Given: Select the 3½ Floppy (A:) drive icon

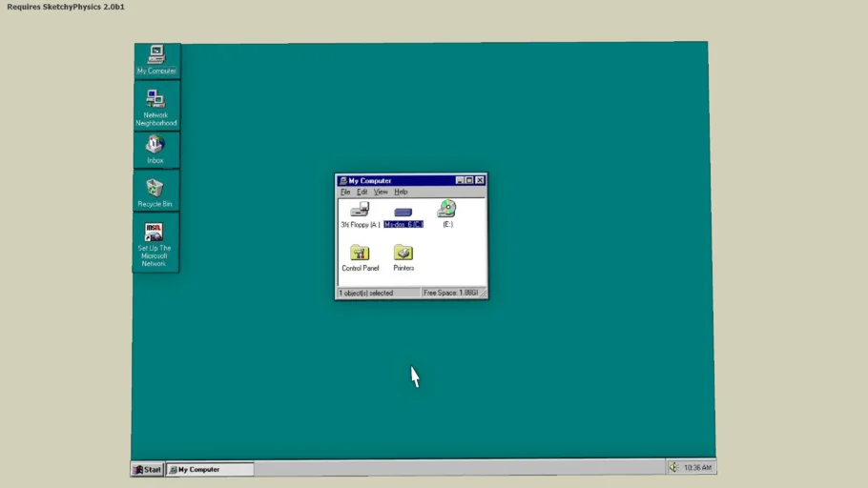Looking at the screenshot, I should coord(360,214).
